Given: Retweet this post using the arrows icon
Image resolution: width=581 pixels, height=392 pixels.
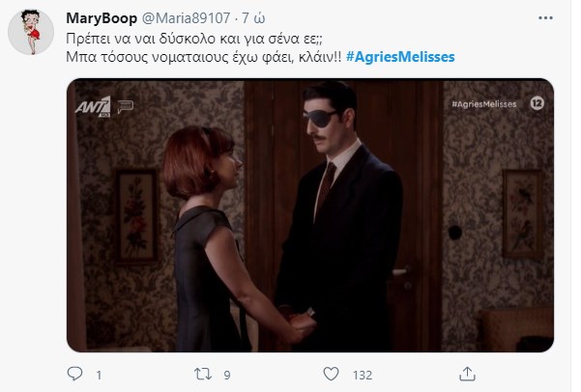Looking at the screenshot, I should [203, 374].
